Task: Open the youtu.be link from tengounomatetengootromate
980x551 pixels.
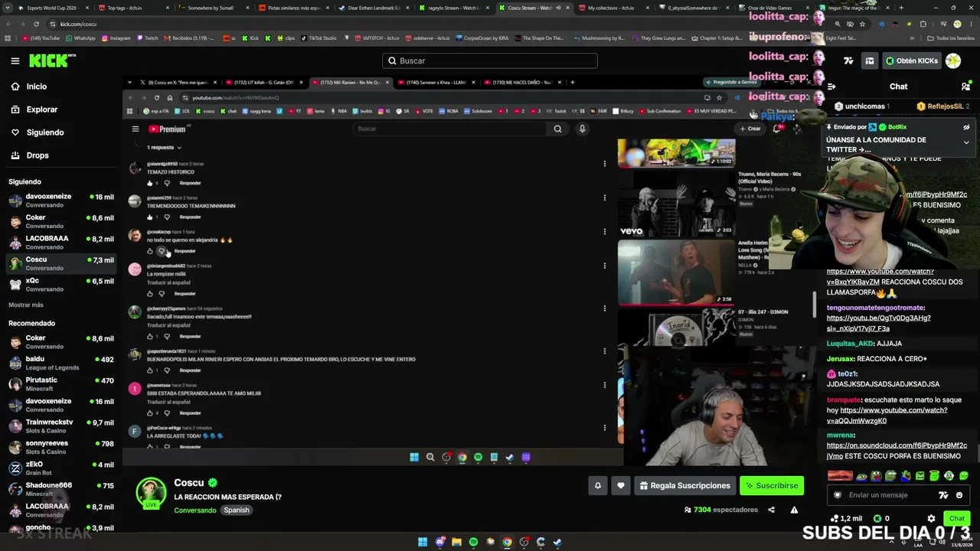Action: click(x=879, y=323)
